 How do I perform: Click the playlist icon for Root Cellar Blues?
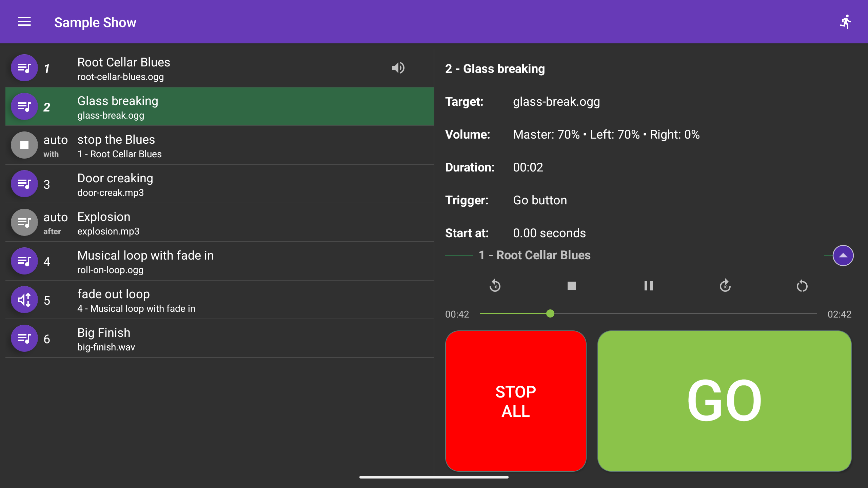click(24, 67)
